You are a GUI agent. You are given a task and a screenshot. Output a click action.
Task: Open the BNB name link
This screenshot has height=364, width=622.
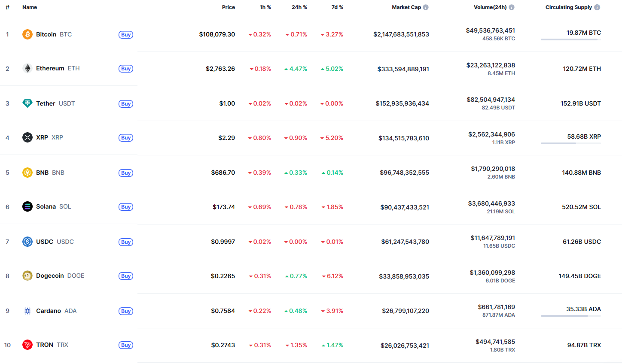pos(50,173)
